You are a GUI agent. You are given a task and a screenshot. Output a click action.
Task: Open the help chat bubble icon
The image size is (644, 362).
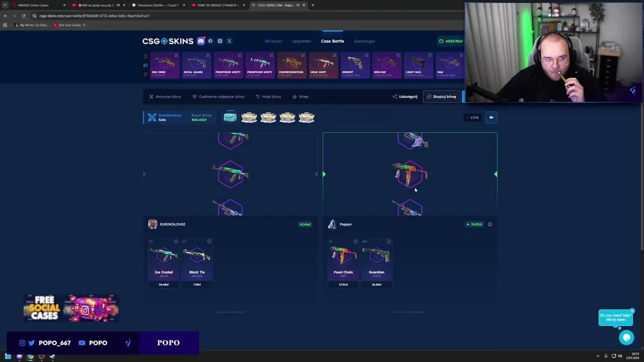tap(626, 337)
